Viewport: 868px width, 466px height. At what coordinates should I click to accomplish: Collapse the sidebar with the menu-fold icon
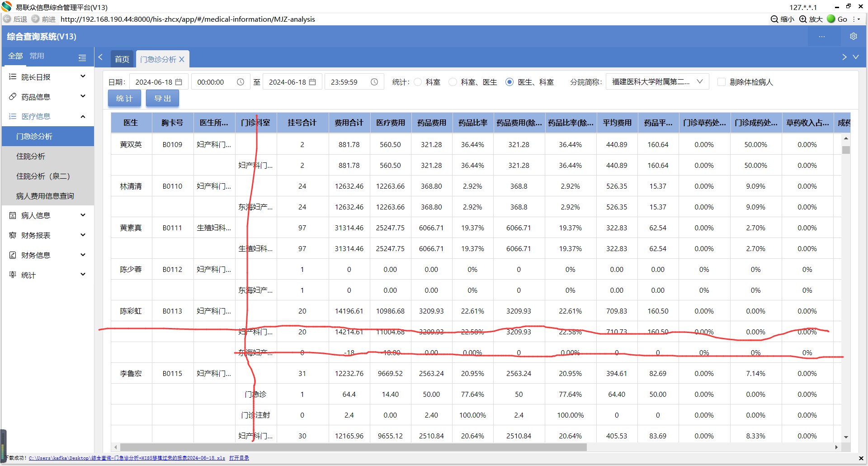[x=82, y=57]
